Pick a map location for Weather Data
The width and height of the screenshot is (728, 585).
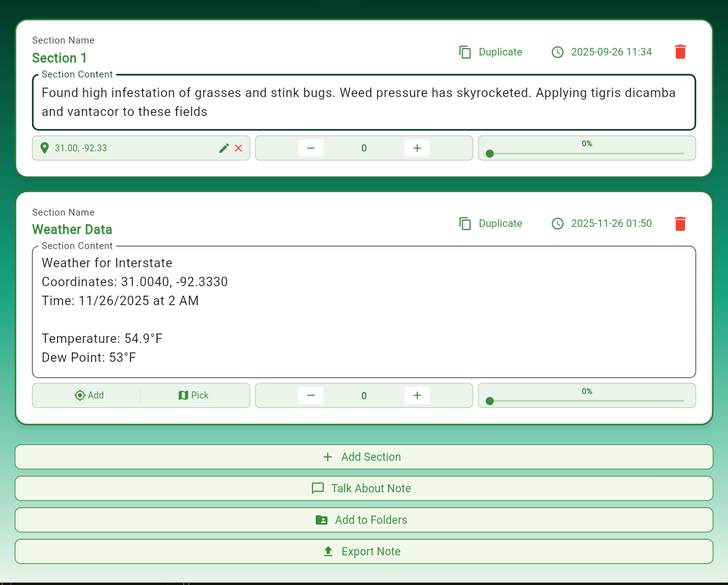click(194, 395)
